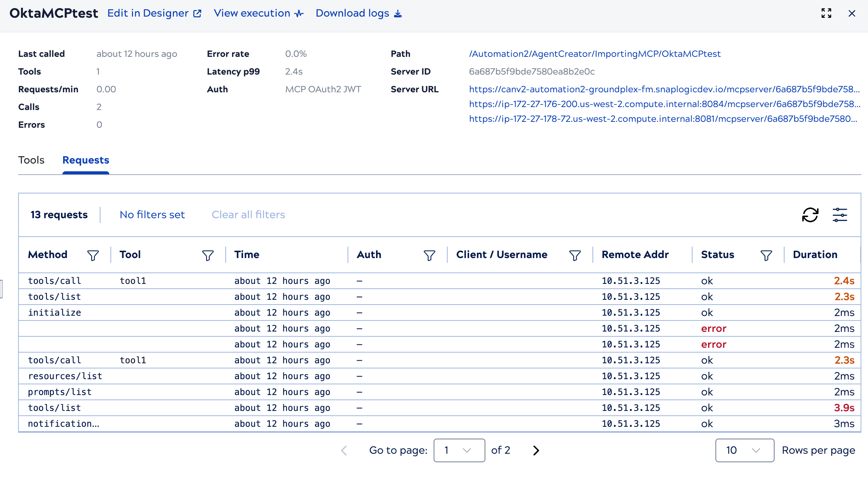Close the OktaMCPtest details panel

point(852,13)
